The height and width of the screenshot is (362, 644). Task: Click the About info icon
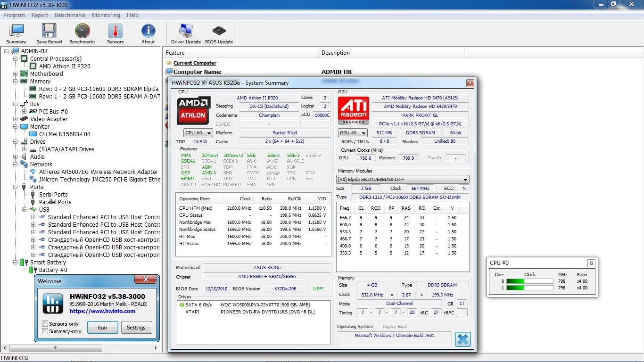(x=148, y=34)
